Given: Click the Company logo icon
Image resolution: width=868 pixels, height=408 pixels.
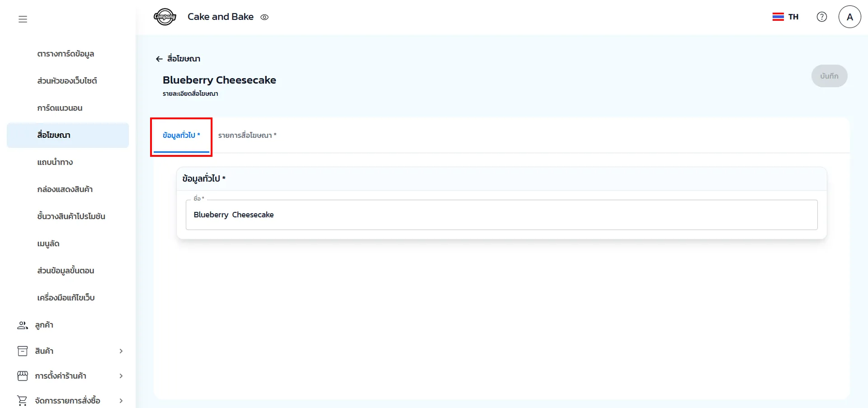Looking at the screenshot, I should tap(165, 17).
